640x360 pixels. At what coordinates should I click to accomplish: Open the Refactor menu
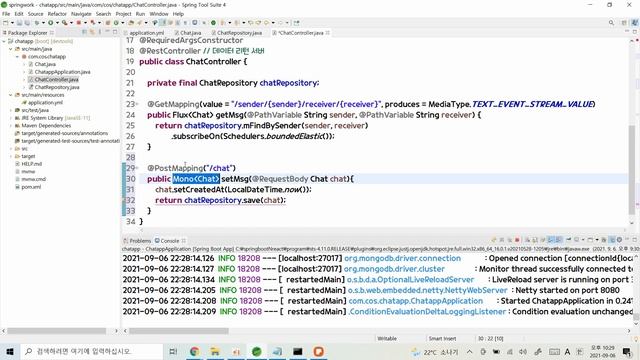[x=57, y=14]
